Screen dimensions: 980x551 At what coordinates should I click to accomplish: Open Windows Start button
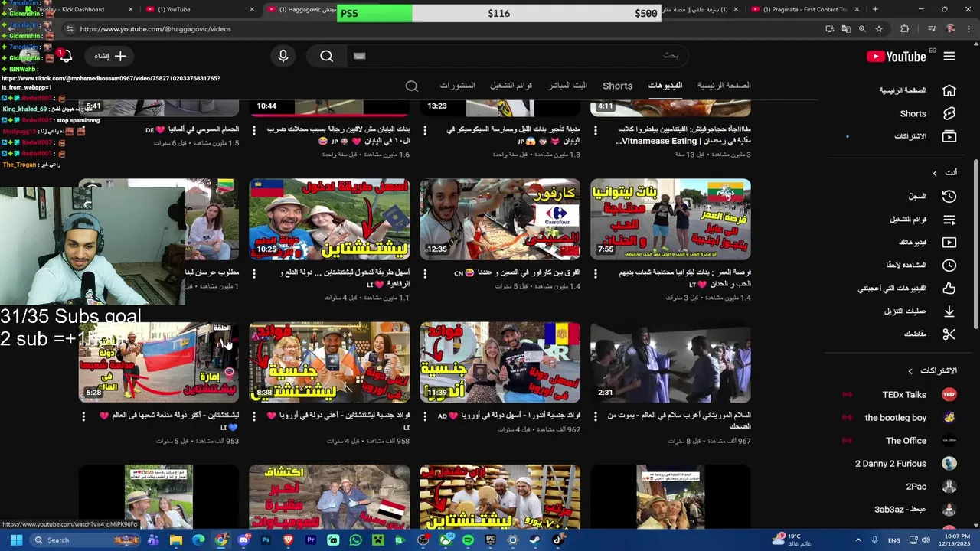point(16,540)
